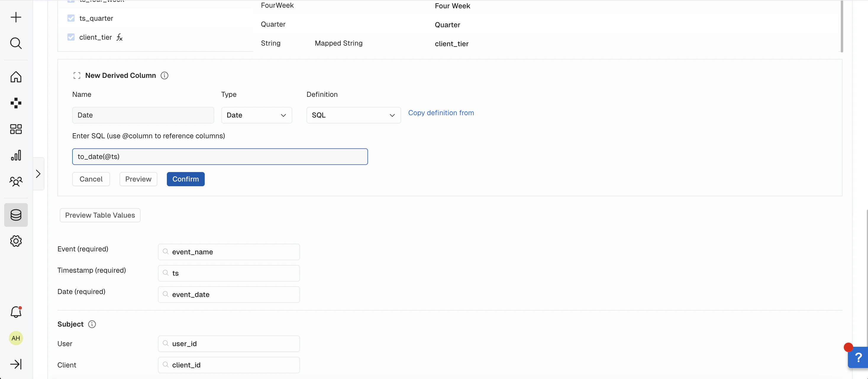Click the Preview Table Values button

[x=100, y=215]
